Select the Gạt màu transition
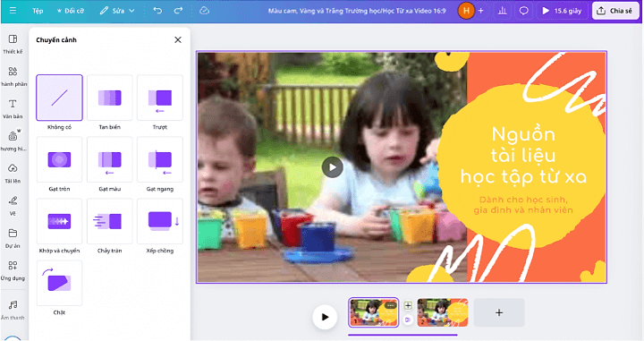This screenshot has width=644, height=341. pos(110,159)
